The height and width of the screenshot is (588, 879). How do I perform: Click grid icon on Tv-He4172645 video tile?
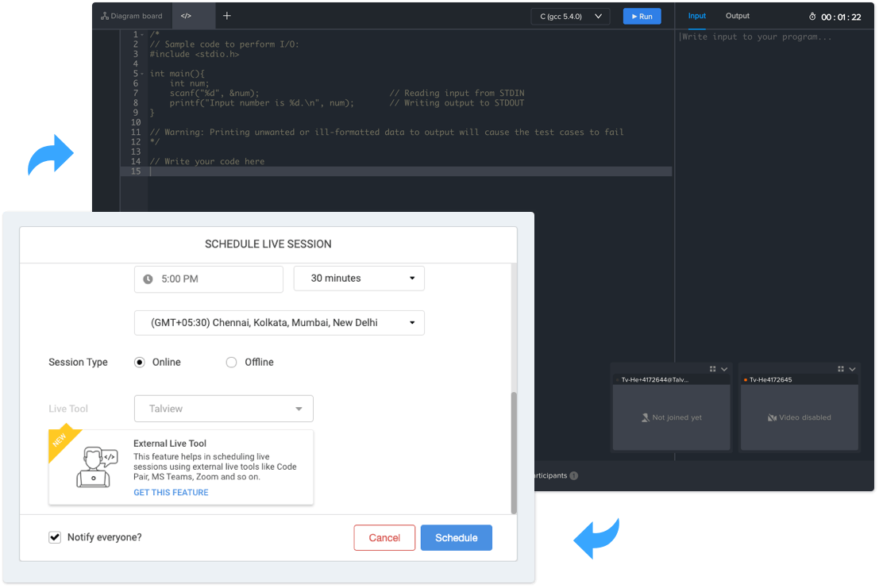coord(840,369)
